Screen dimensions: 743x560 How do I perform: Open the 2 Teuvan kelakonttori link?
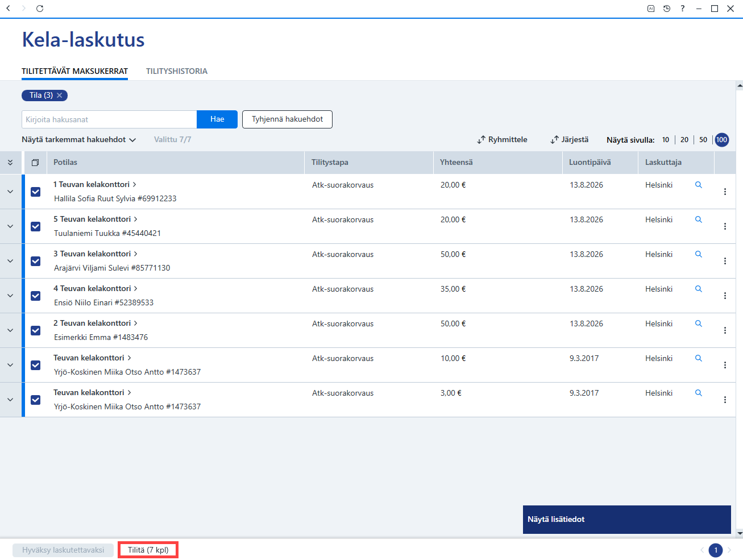[x=96, y=323]
